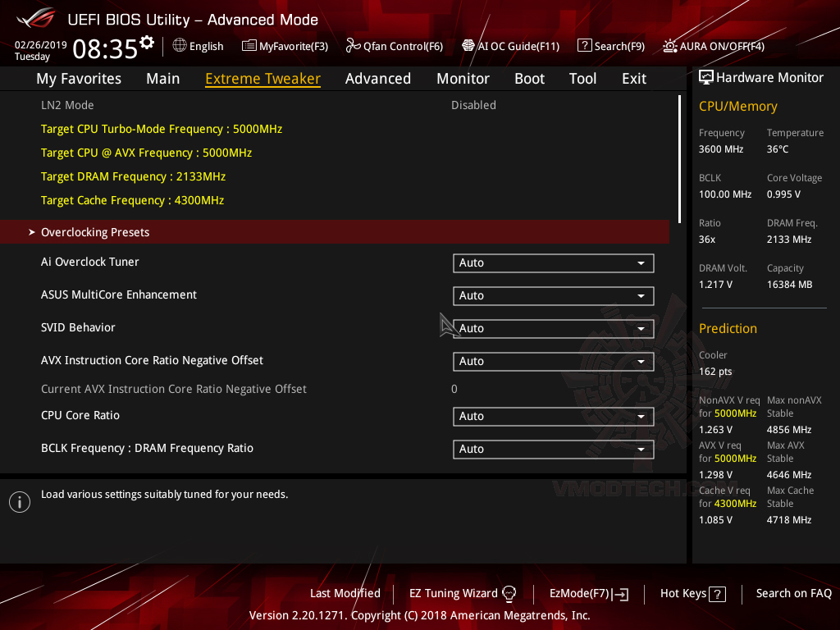Click Qfan Control(F6) label

[403, 46]
